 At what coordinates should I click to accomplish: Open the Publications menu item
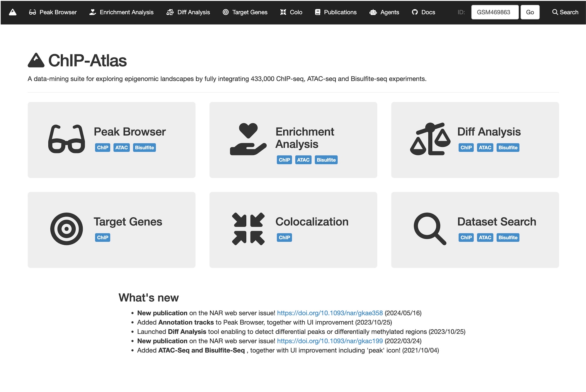coord(336,12)
